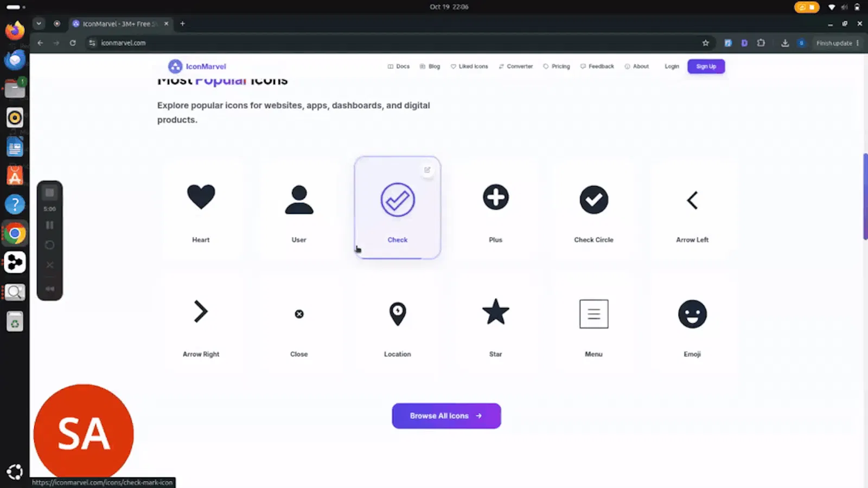The image size is (868, 488).
Task: Open the Trash in the dock
Action: tap(15, 322)
